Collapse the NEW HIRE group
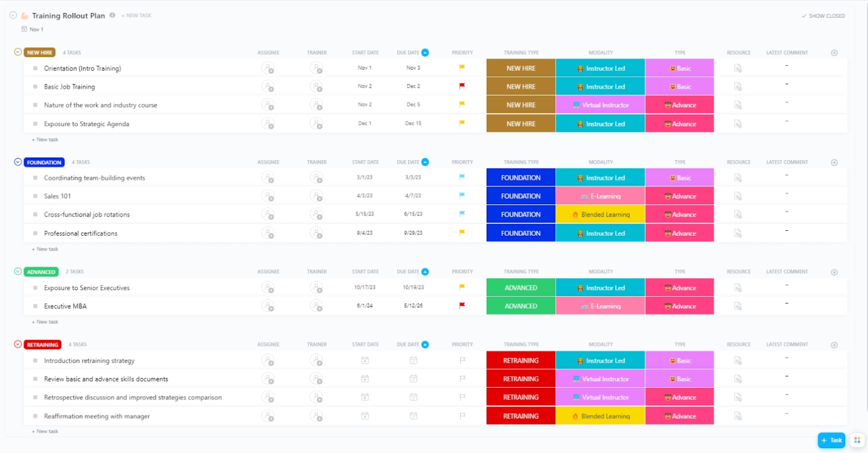Viewport: 868px width, 453px height. pyautogui.click(x=18, y=52)
